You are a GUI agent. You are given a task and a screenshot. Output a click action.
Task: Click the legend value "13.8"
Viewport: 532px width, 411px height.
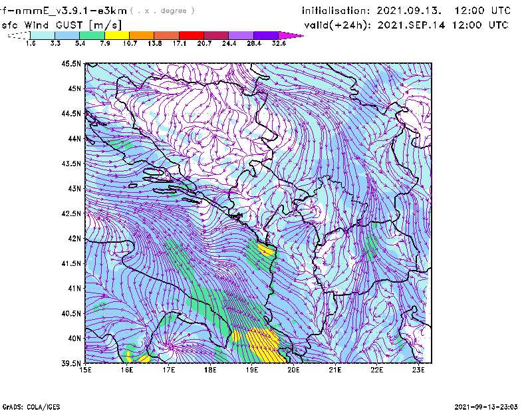pyautogui.click(x=155, y=43)
